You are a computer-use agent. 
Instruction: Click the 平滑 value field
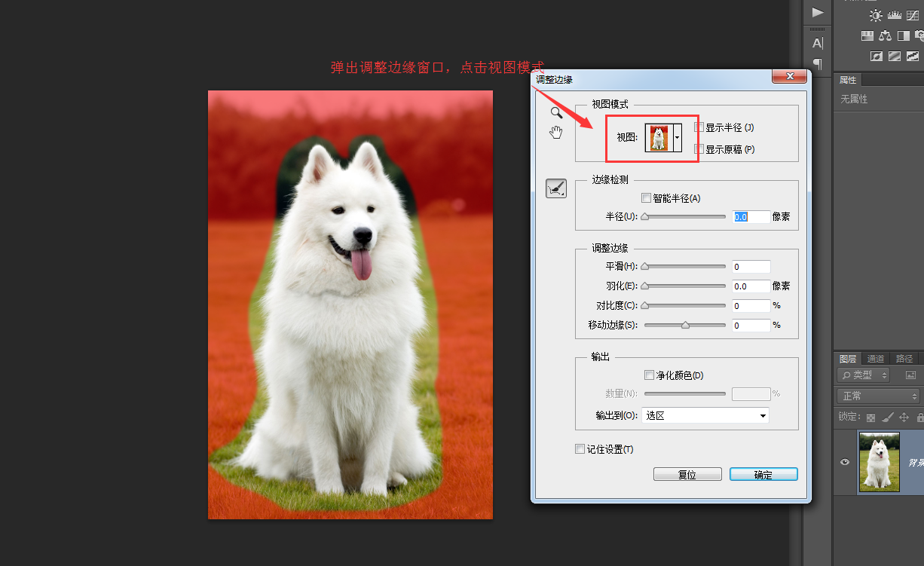pyautogui.click(x=751, y=266)
